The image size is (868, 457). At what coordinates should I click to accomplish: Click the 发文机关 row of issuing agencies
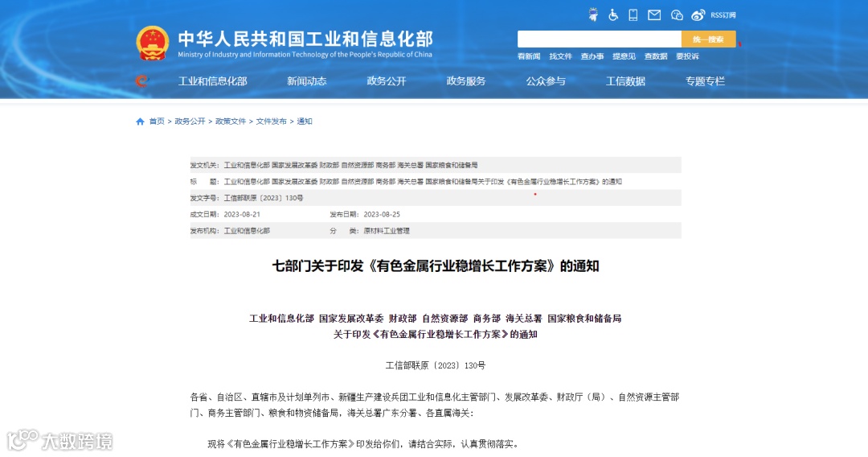click(x=435, y=165)
